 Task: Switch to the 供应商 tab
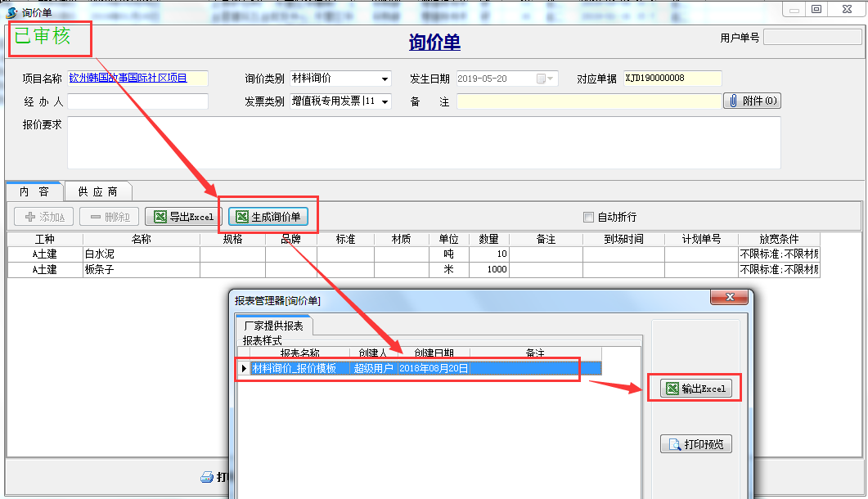tap(97, 191)
